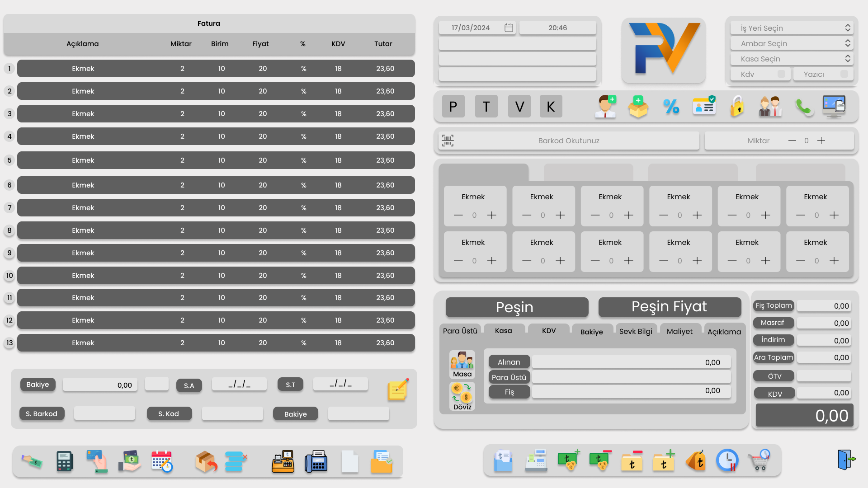Image resolution: width=868 pixels, height=488 pixels.
Task: Open the yellow sticky note icon
Action: [398, 389]
